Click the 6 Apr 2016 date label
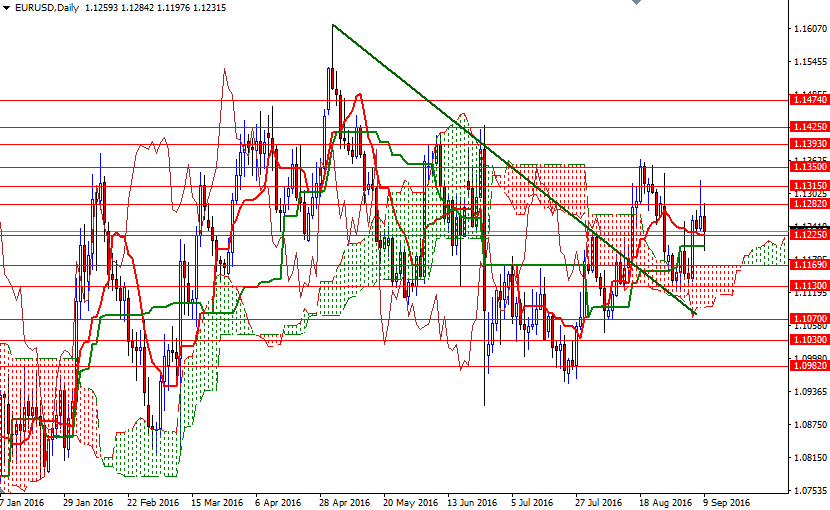The height and width of the screenshot is (510, 830). click(x=278, y=502)
